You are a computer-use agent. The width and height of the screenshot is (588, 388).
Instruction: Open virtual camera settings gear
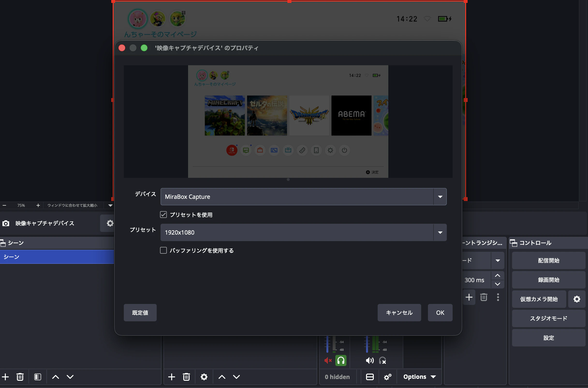[577, 299]
